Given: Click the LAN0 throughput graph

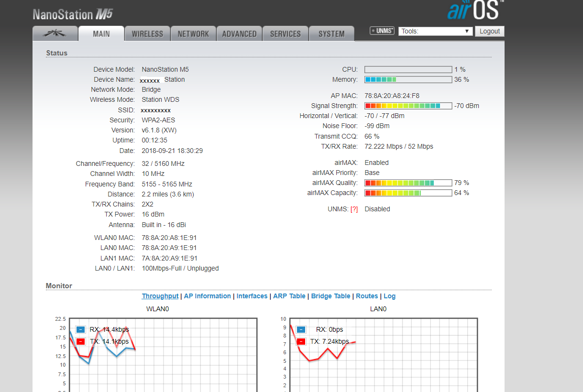Looking at the screenshot, I should [384, 355].
